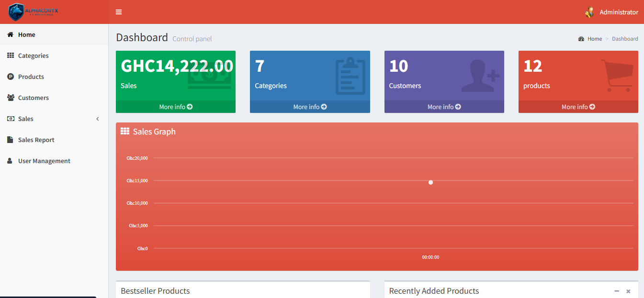Click the person icon beside User Management
Viewport: 644px width, 298px height.
tap(10, 161)
